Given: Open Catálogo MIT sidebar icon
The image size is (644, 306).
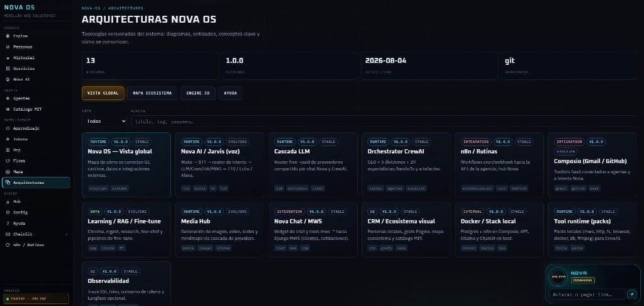Looking at the screenshot, I should coord(8,110).
